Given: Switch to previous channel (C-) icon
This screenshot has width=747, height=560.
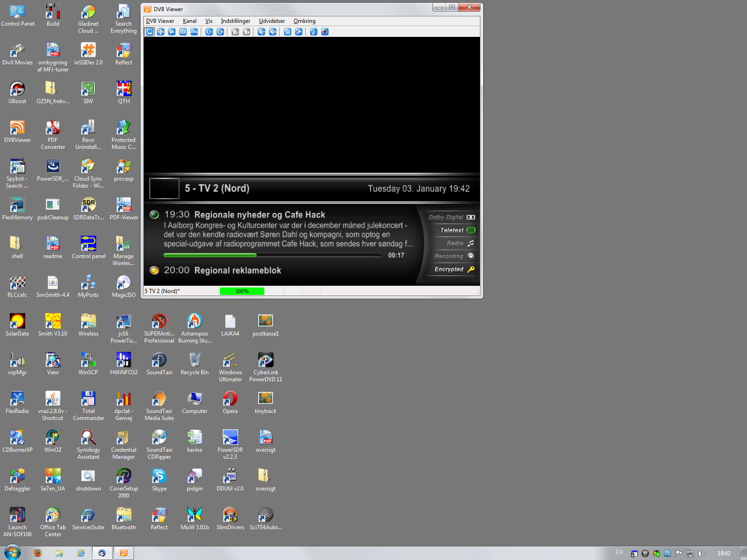Looking at the screenshot, I should click(x=209, y=32).
